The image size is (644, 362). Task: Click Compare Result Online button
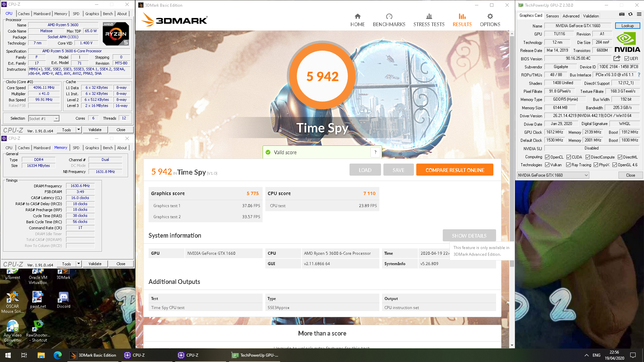point(455,170)
